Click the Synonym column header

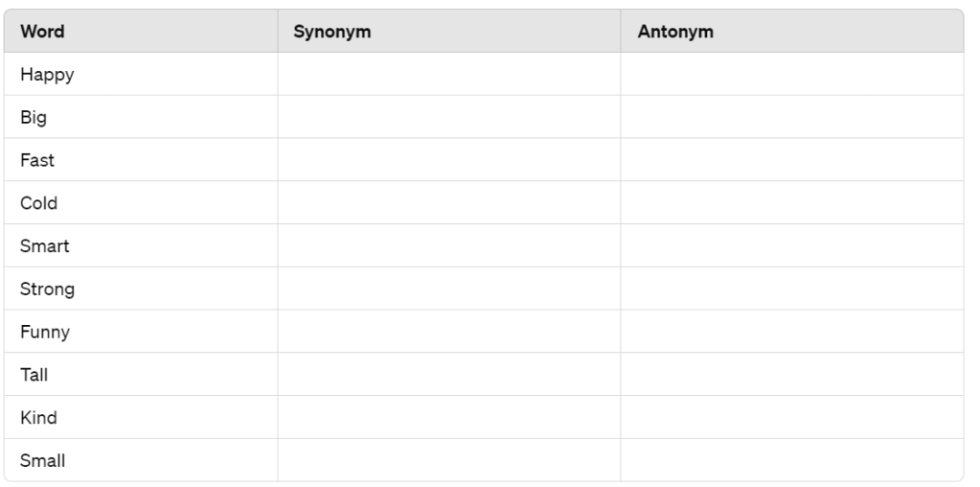pyautogui.click(x=331, y=32)
